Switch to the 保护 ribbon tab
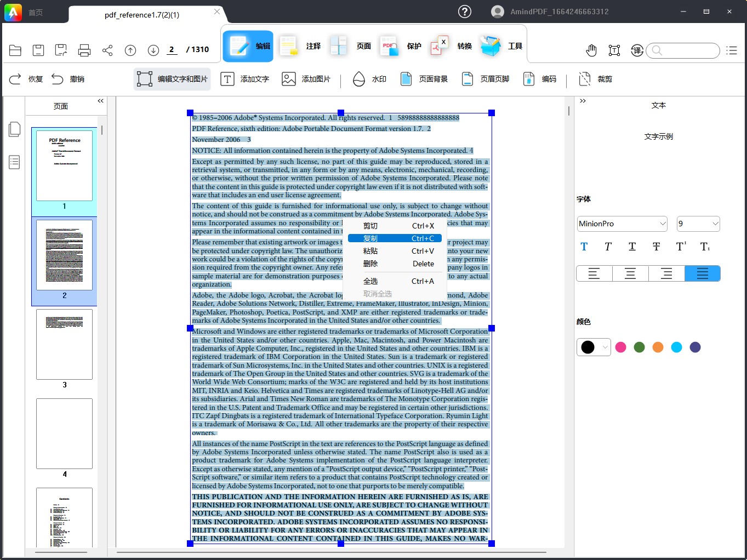The width and height of the screenshot is (747, 560). click(x=401, y=46)
